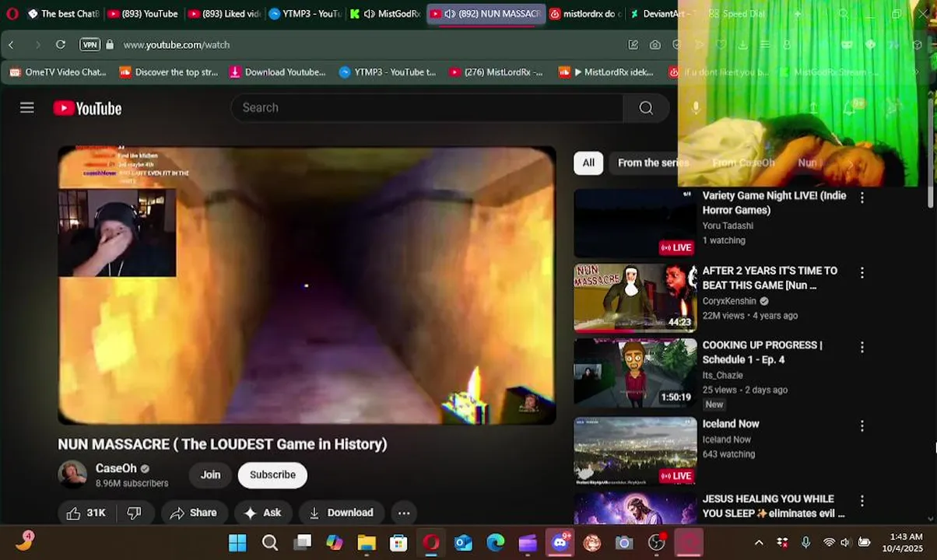
Task: Open JESUS HEALING YOU WHILE YOU SLEEP title
Action: click(x=773, y=506)
